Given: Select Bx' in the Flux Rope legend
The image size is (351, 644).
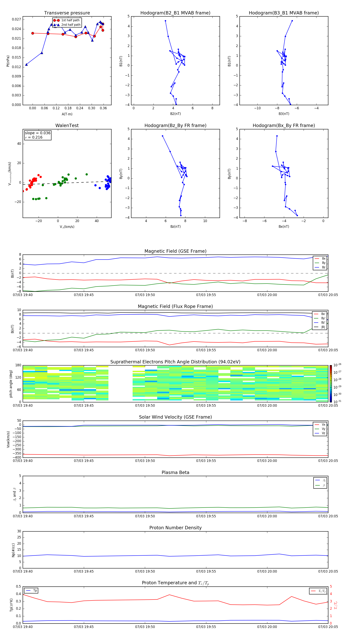Looking at the screenshot, I should [320, 314].
